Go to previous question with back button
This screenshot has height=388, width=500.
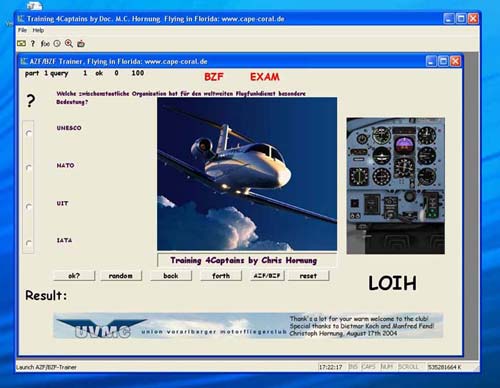point(171,276)
